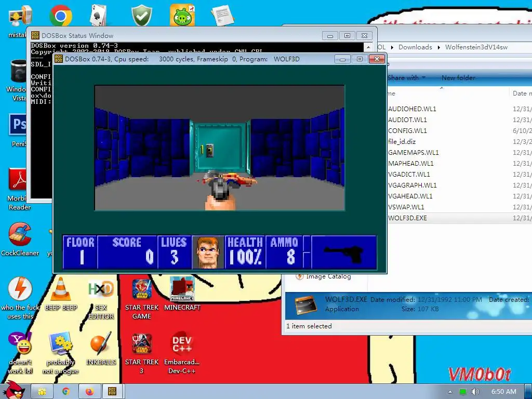Viewport: 532px width, 399px height.
Task: Click the DOSBox WOLF3D window system icon
Action: 59,59
